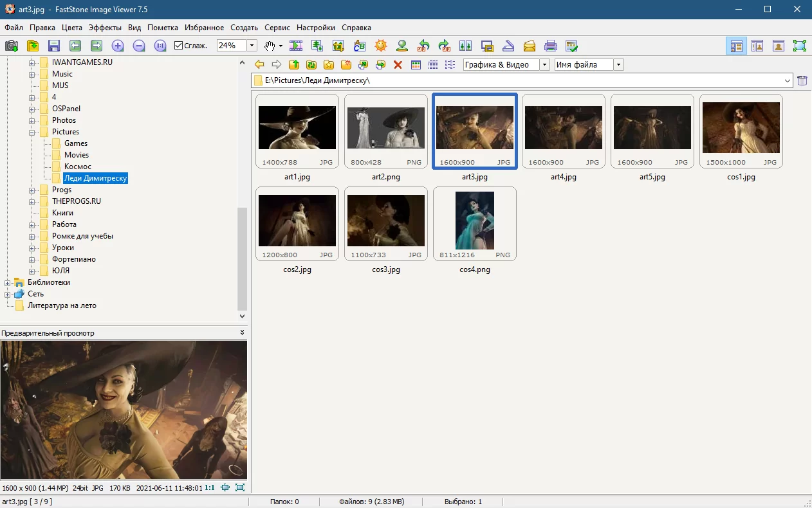Click the zoom in plus icon
The image size is (812, 508).
pyautogui.click(x=118, y=46)
